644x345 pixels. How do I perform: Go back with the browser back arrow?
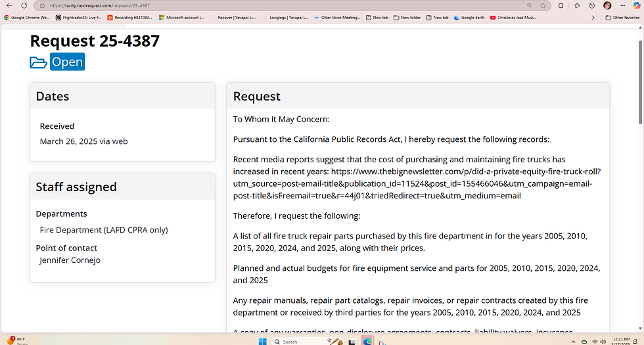coord(9,6)
